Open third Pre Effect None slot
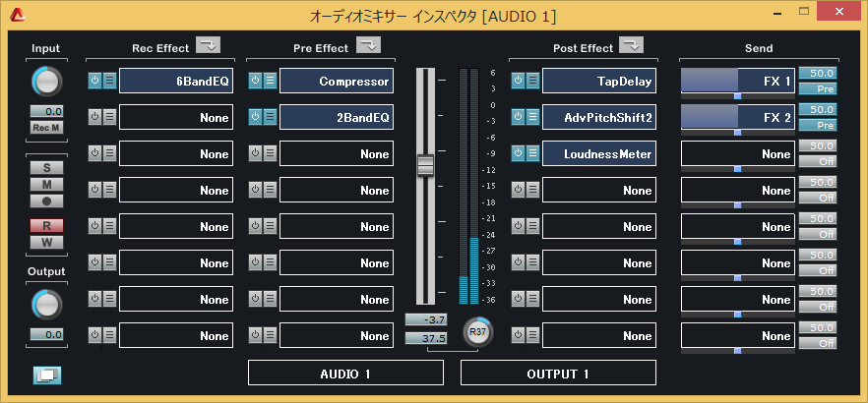Image resolution: width=868 pixels, height=403 pixels. (337, 153)
